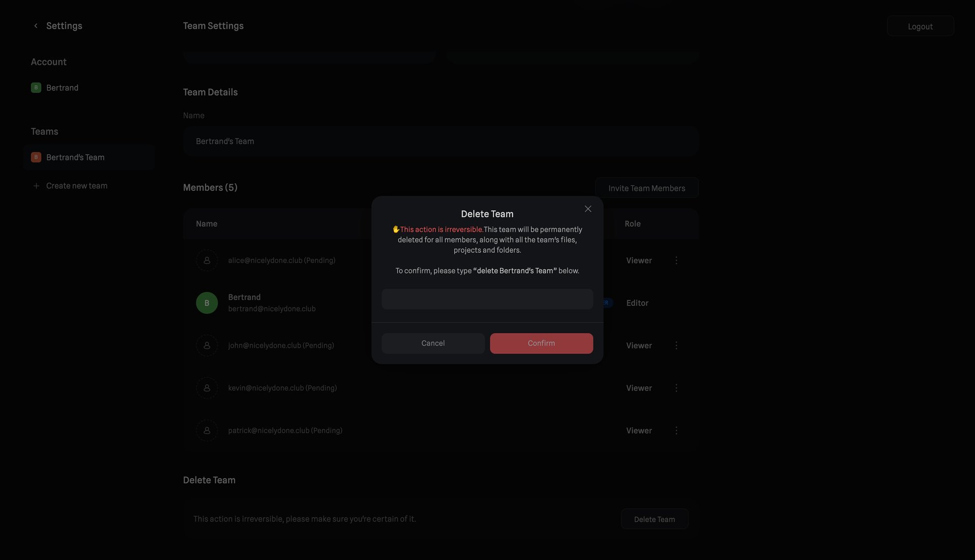The height and width of the screenshot is (560, 975).
Task: Click the Invite Team Members button
Action: [647, 187]
